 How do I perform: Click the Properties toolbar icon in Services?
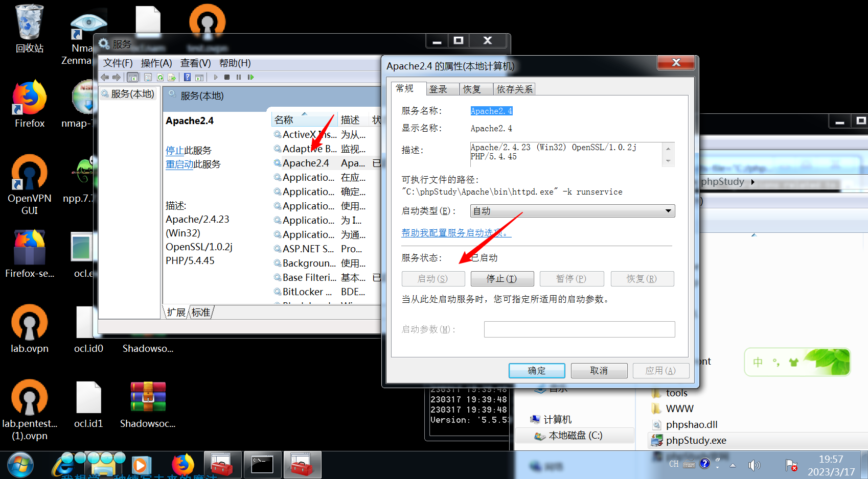click(x=148, y=77)
